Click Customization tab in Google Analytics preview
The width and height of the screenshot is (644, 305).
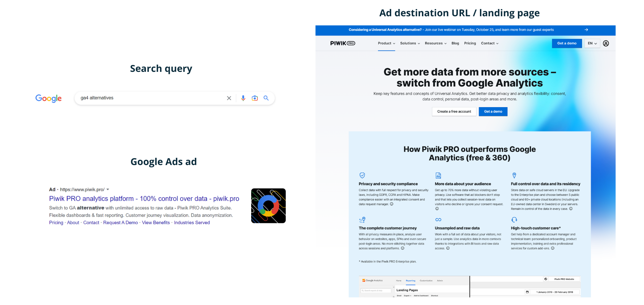tap(426, 281)
